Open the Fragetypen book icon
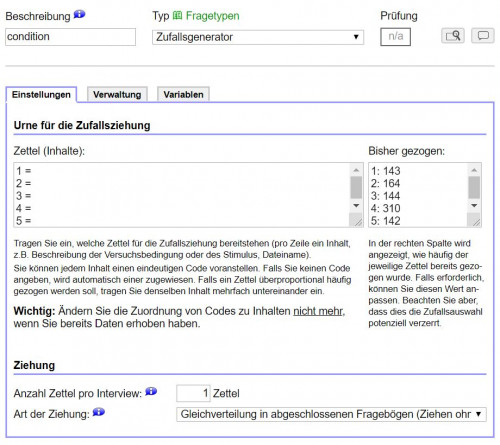Screen dimensions: 500x445 tap(177, 15)
